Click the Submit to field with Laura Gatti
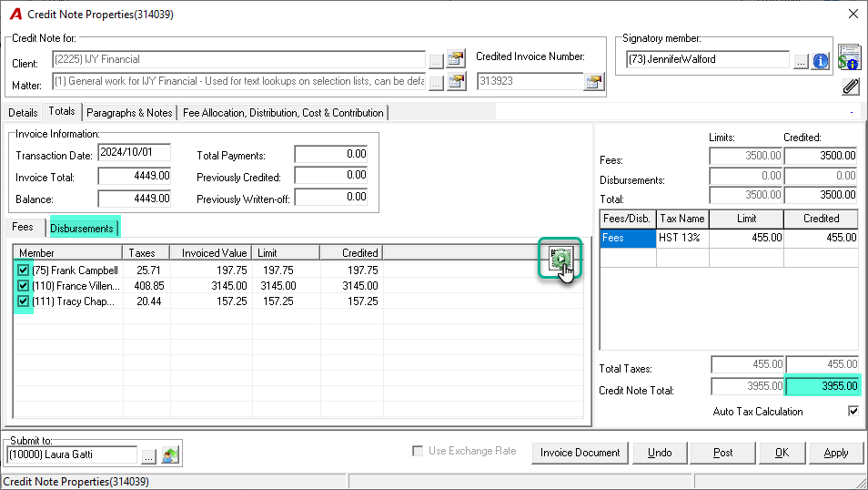868x490 pixels. click(72, 455)
